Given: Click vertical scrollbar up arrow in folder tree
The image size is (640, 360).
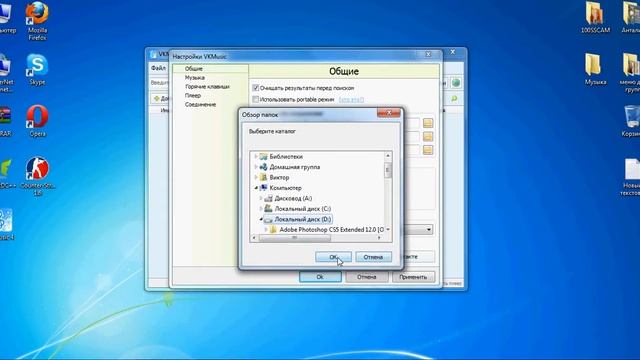Looking at the screenshot, I should [x=388, y=156].
